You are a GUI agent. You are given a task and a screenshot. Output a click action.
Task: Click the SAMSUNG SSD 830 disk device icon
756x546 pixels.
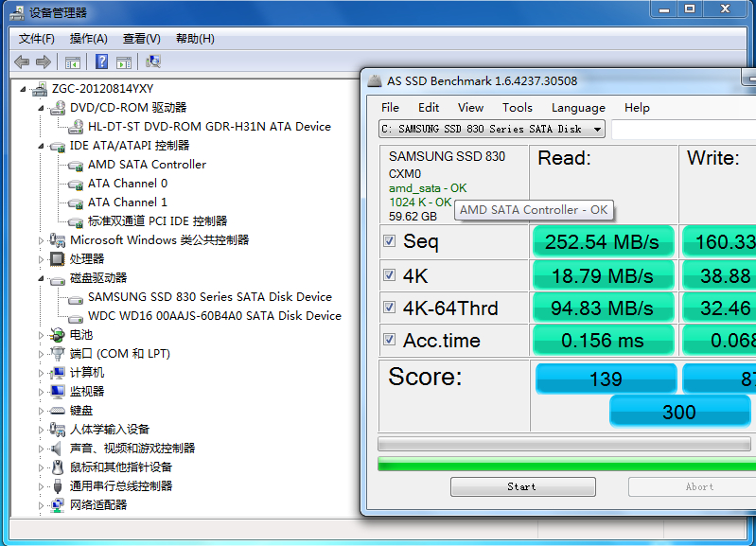click(x=76, y=299)
